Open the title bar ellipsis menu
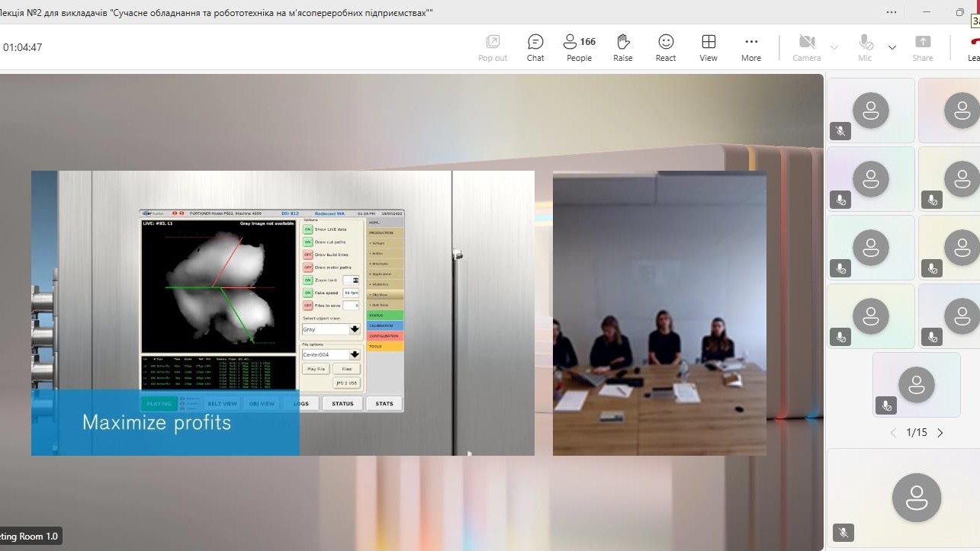This screenshot has height=551, width=980. coord(892,12)
